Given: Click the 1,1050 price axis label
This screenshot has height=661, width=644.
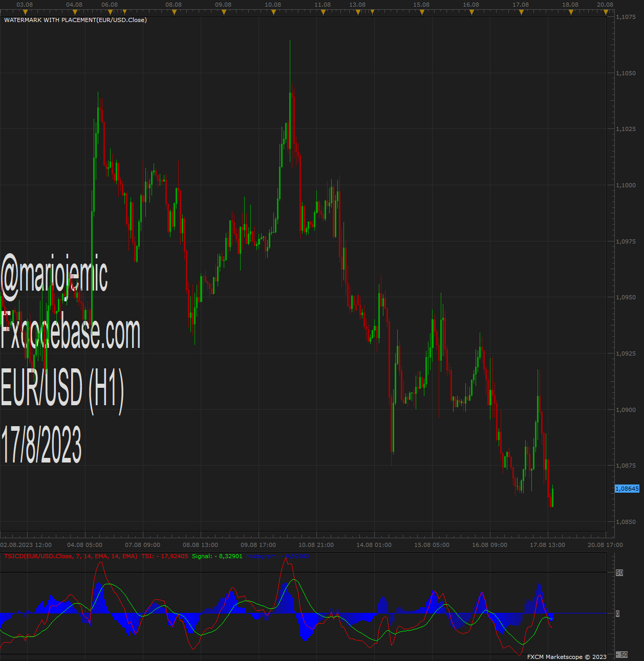Looking at the screenshot, I should (x=626, y=73).
